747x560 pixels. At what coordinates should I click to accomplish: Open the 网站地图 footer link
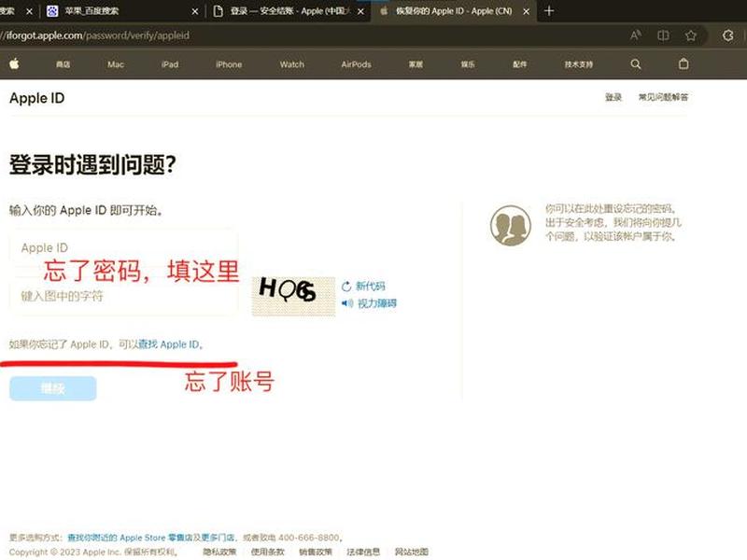click(411, 552)
